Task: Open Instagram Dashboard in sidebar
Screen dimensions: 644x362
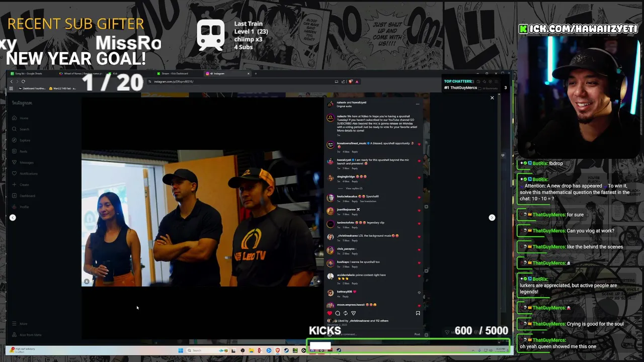Action: point(23,196)
